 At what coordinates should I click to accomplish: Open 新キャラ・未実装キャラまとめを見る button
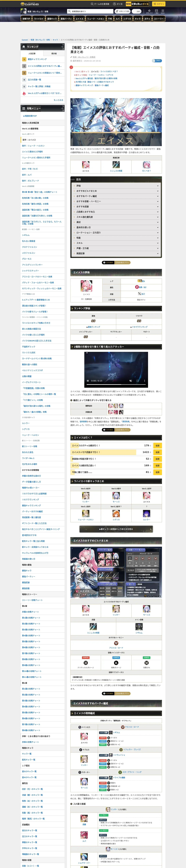(116, 529)
